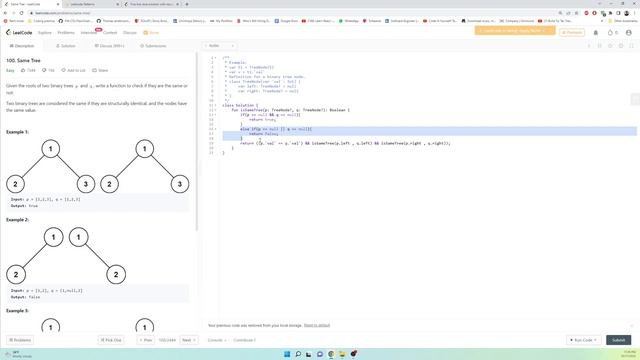This screenshot has width=640, height=360.
Task: Open the Discuss nav item
Action: click(130, 33)
